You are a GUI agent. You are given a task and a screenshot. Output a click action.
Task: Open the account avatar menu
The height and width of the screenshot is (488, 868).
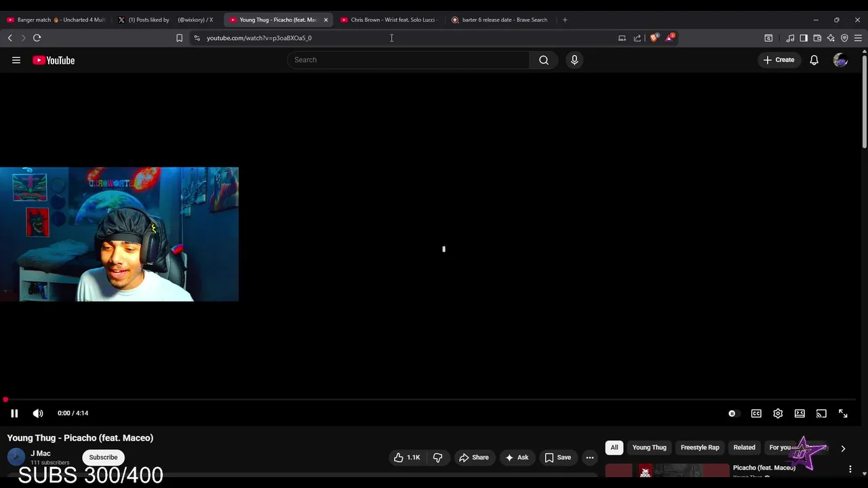[x=841, y=60]
